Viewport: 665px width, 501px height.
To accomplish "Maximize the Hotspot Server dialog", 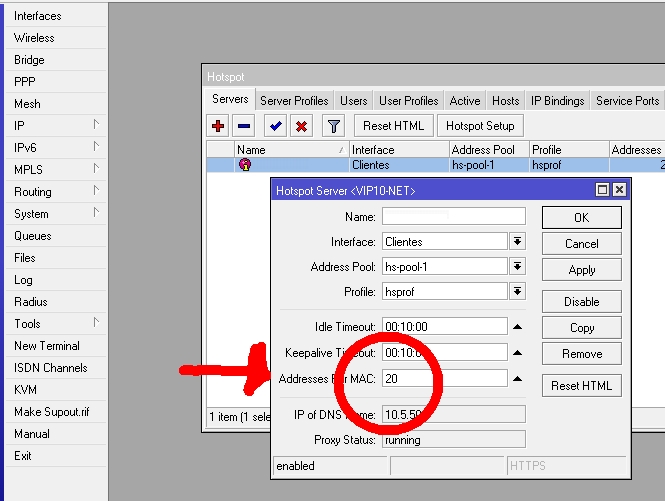I will [x=602, y=190].
